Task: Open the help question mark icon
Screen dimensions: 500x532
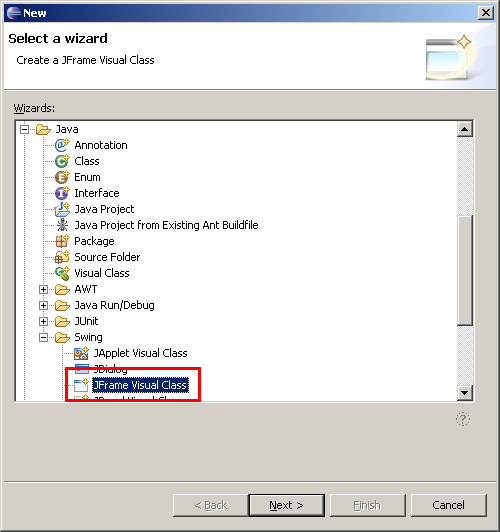Action: pyautogui.click(x=463, y=419)
